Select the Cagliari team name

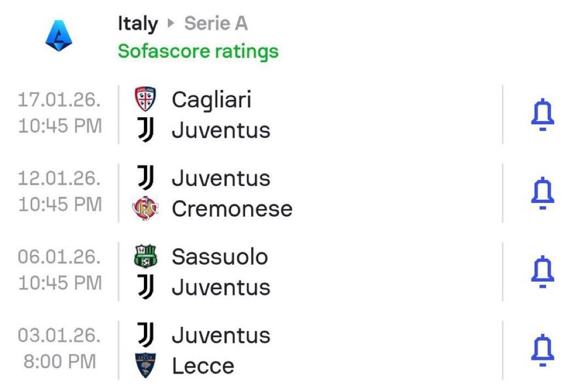(212, 100)
